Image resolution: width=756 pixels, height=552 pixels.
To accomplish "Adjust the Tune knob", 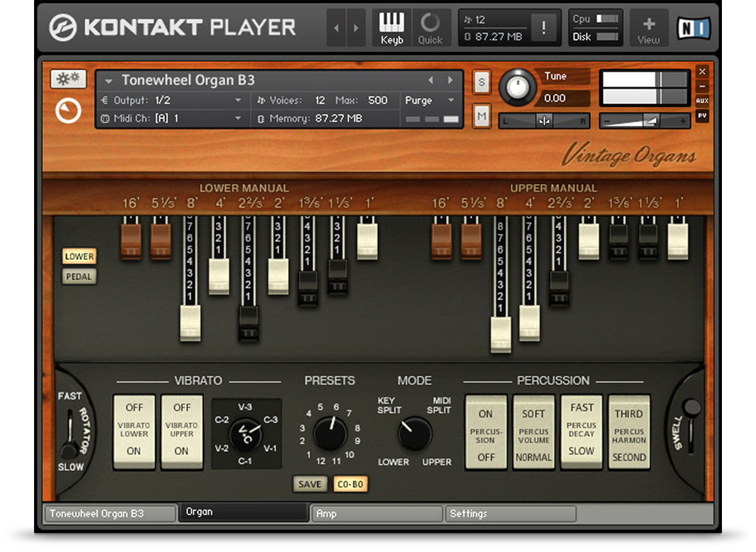I will [518, 87].
